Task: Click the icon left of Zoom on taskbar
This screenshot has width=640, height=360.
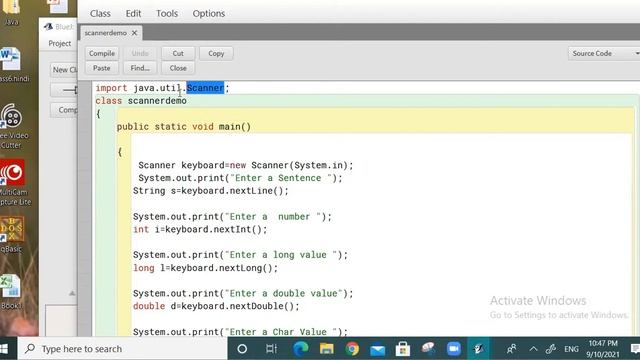Action: point(428,349)
